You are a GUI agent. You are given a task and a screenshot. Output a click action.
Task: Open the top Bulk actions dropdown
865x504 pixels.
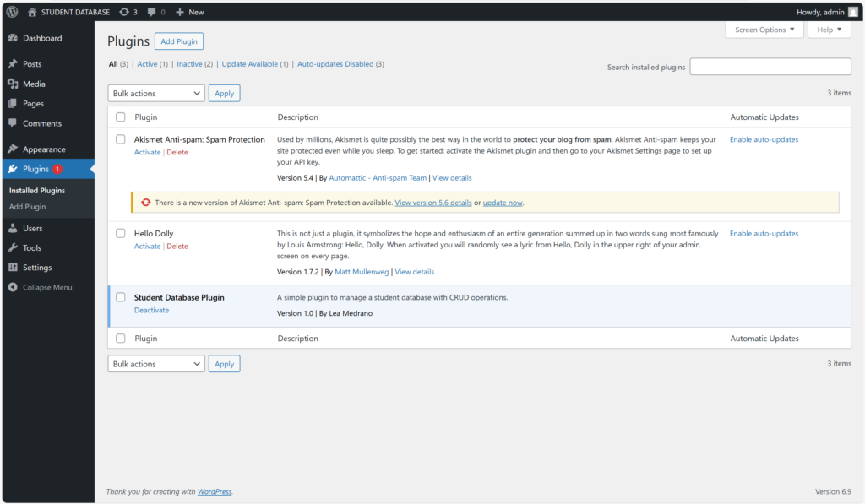tap(156, 94)
